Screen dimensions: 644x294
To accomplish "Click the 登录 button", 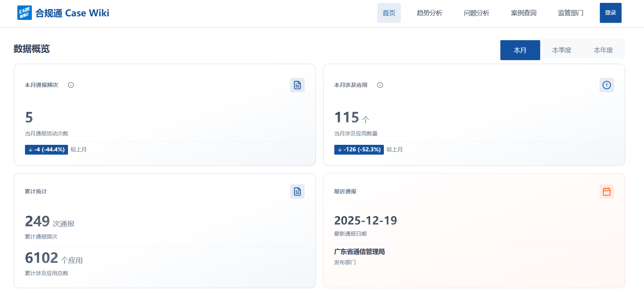I will pyautogui.click(x=610, y=13).
